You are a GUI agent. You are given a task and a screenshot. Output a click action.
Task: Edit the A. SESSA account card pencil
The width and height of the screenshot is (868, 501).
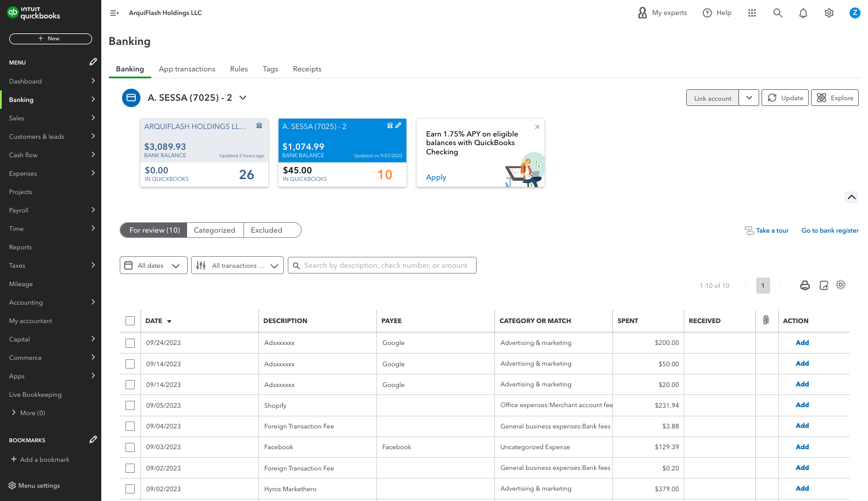tap(398, 125)
